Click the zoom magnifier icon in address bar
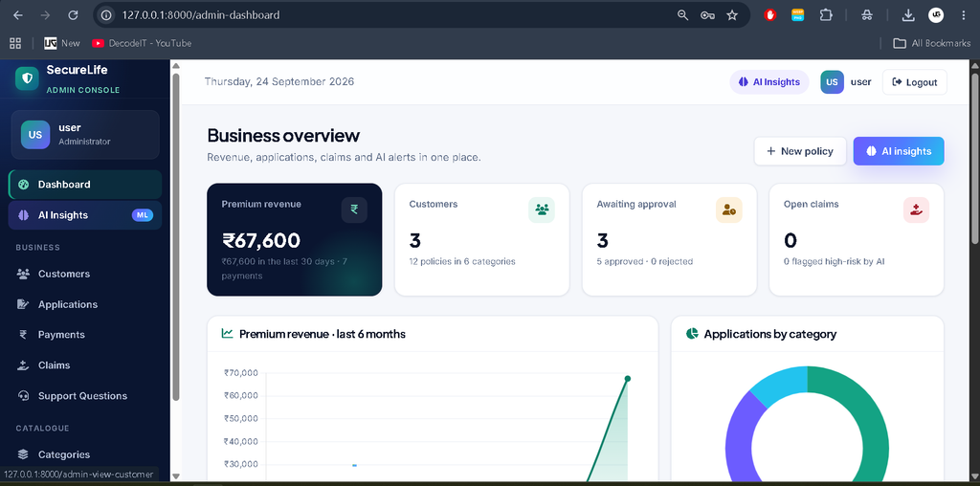Screen dimensions: 980x486 point(682,15)
